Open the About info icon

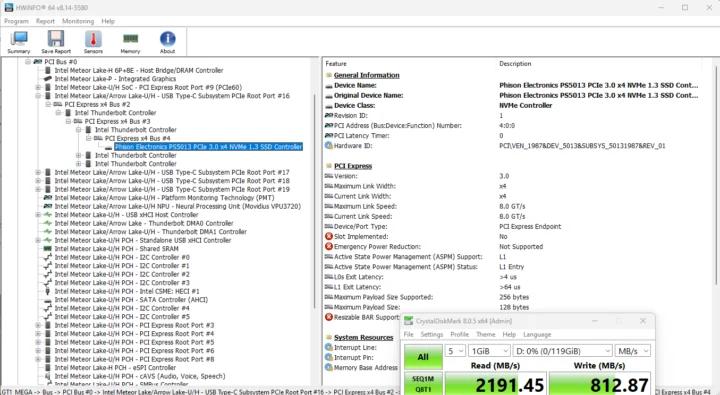pyautogui.click(x=168, y=42)
